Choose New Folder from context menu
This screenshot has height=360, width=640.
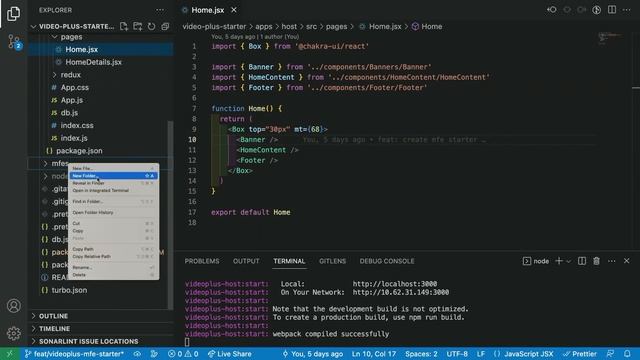coord(113,176)
